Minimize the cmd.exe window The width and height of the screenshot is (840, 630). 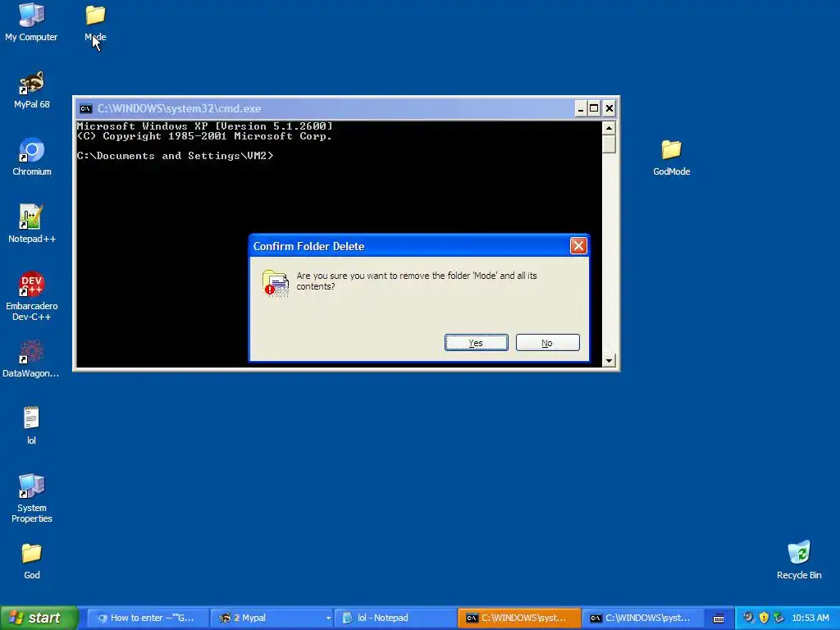click(x=580, y=109)
